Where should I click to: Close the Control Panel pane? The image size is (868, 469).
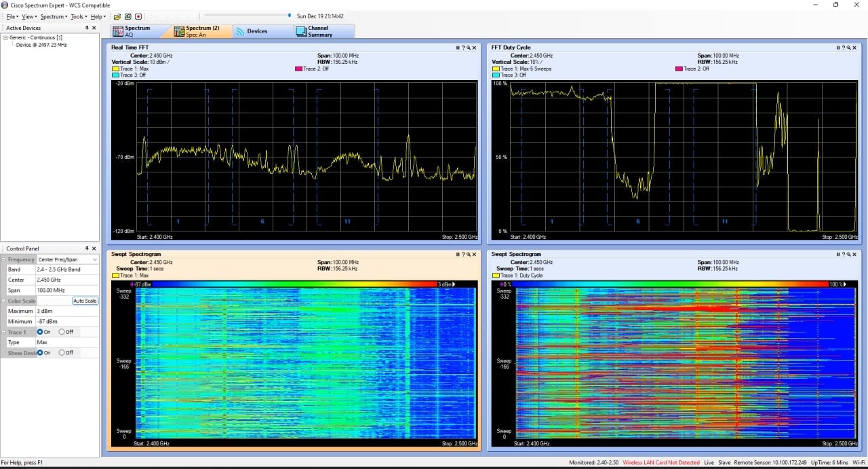point(95,249)
